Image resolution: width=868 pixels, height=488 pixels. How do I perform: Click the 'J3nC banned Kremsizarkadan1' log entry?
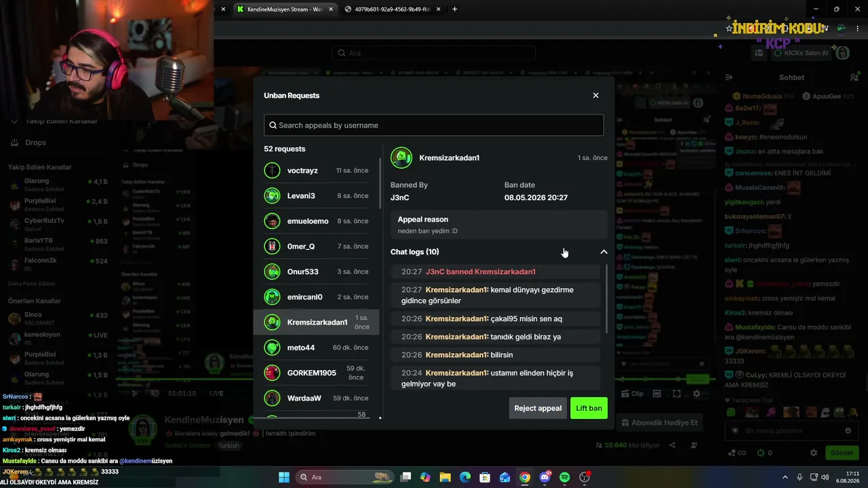(x=496, y=272)
